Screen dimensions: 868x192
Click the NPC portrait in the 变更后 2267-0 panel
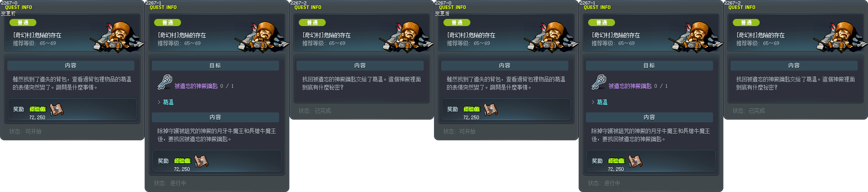(552, 36)
